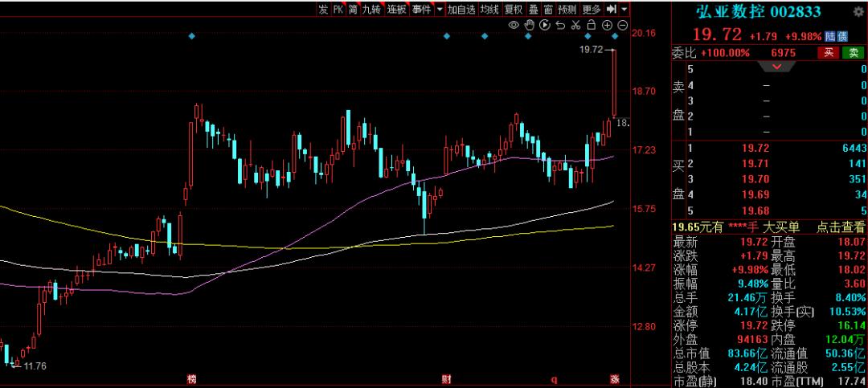Click the hand pan tool icon
Screen dimensions: 868x388
coord(530,26)
